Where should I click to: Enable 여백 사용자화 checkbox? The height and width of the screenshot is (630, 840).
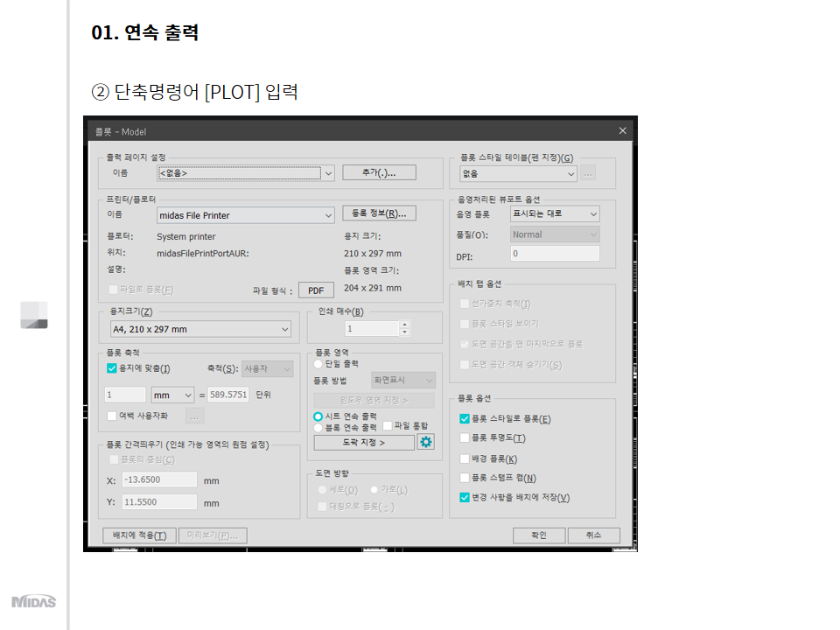point(111,415)
